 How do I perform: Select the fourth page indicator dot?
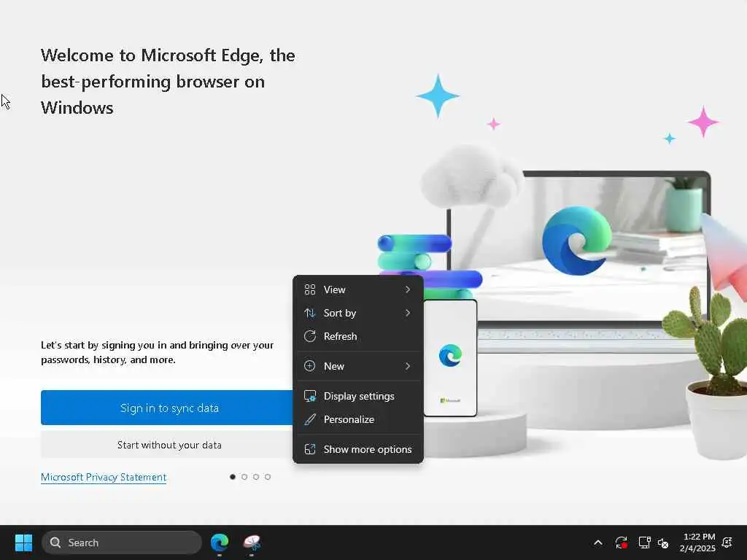tap(268, 477)
